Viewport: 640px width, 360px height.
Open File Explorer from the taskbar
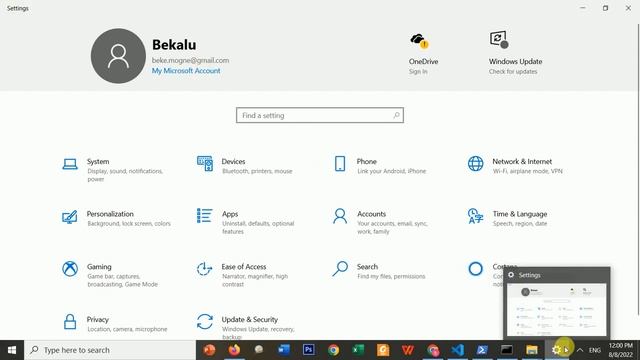(x=531, y=350)
